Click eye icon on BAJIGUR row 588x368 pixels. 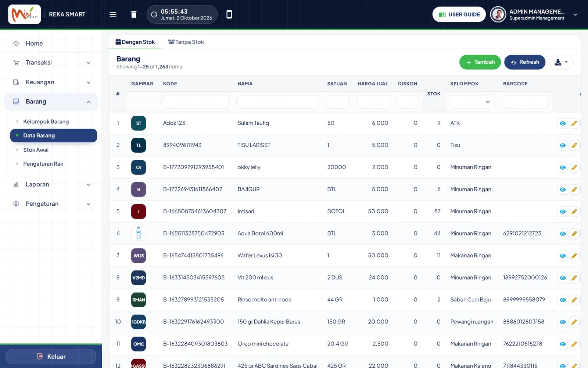pos(563,190)
